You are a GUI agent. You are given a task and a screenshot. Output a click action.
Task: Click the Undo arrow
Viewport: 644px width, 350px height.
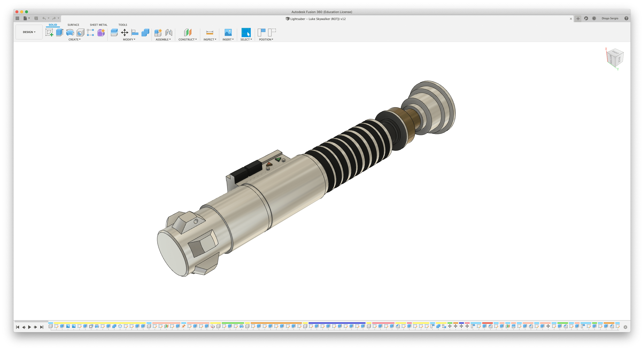pyautogui.click(x=44, y=18)
